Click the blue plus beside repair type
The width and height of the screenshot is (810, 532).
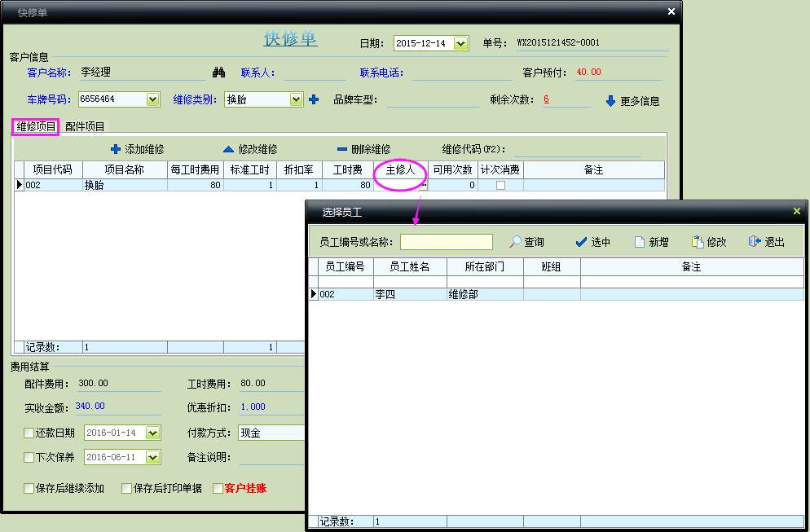314,99
